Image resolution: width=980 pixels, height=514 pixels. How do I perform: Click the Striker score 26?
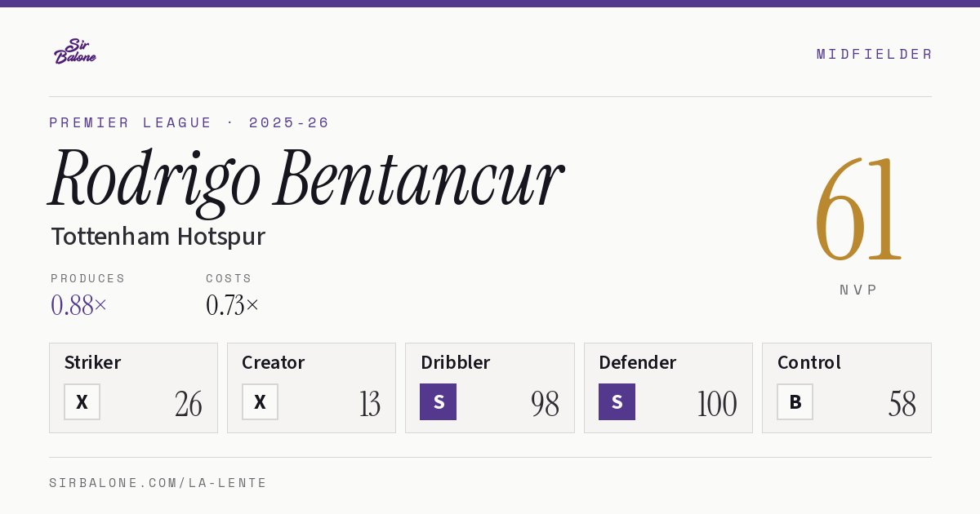[x=188, y=404]
